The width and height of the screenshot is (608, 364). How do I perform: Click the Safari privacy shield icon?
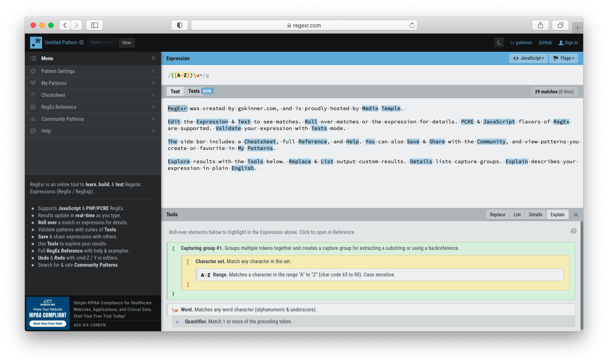[179, 25]
